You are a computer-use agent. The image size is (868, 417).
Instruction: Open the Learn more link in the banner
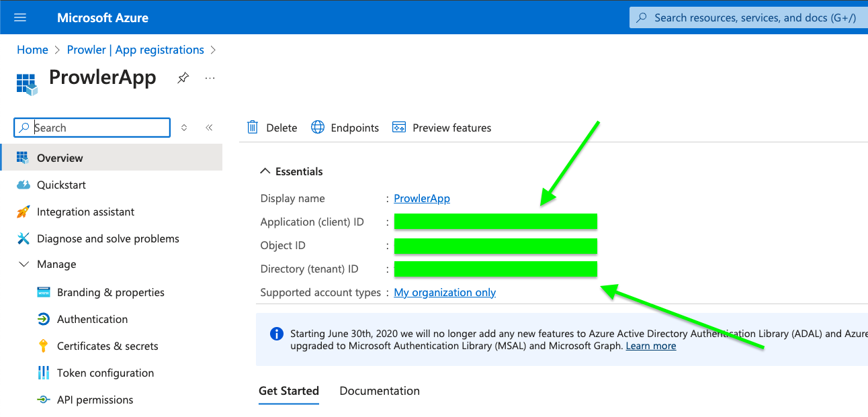click(x=651, y=346)
